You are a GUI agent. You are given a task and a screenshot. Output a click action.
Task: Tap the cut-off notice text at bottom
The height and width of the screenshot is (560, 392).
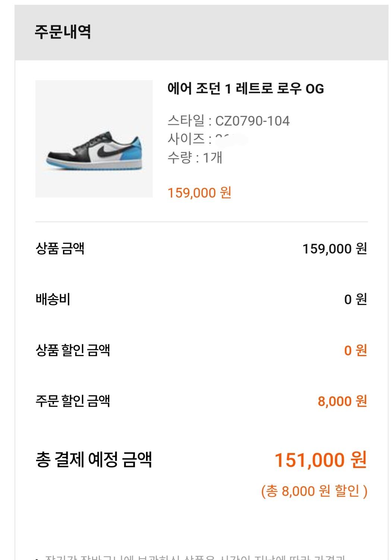coord(194,557)
